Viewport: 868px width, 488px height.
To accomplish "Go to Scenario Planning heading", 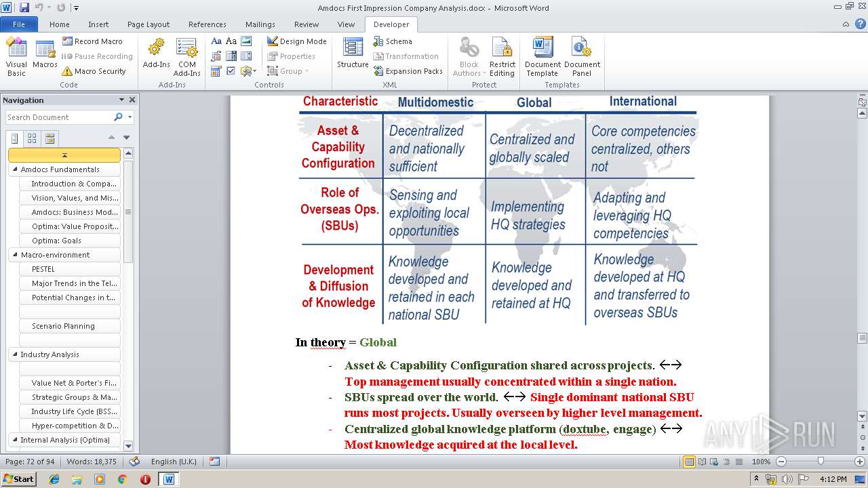I will [x=70, y=326].
